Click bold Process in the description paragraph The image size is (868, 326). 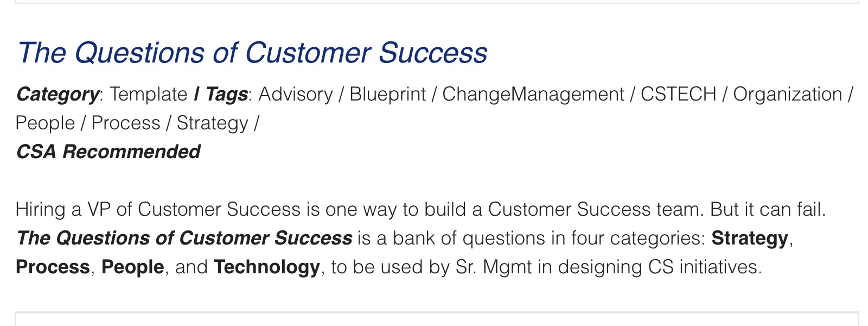(x=53, y=267)
